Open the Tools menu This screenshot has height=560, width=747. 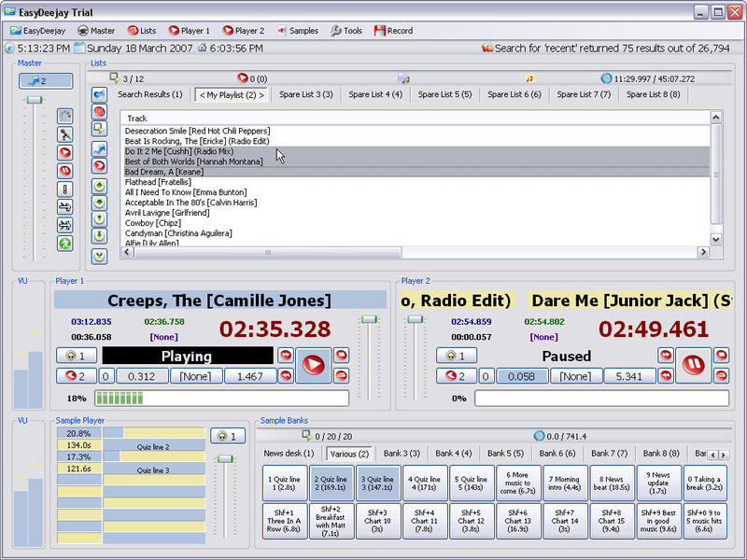[x=346, y=31]
